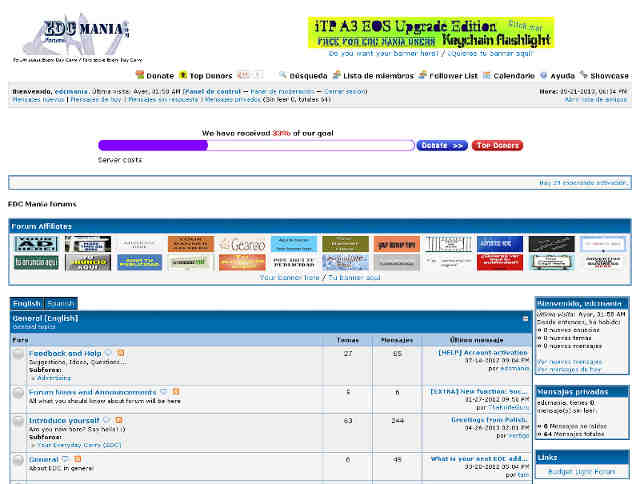Switch to the Spanish tab
Viewport: 640px width, 484px height.
pos(61,304)
